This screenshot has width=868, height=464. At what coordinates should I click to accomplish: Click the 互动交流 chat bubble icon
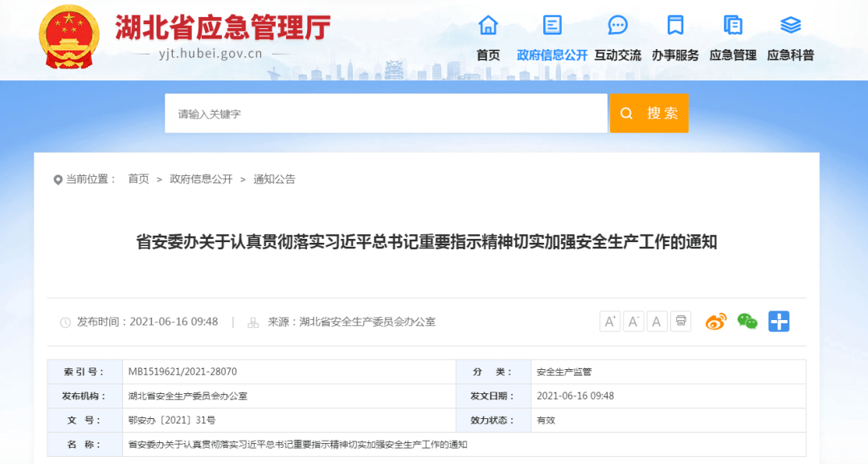click(617, 26)
